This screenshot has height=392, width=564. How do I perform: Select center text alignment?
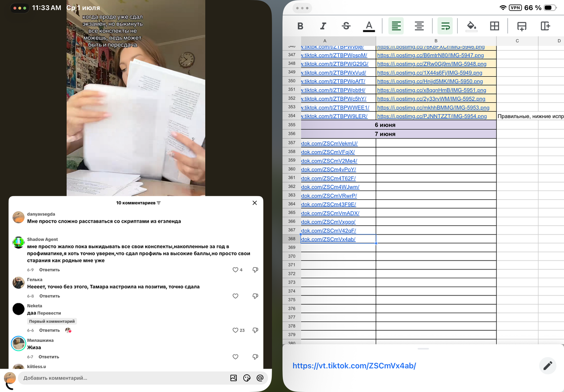[x=419, y=26]
